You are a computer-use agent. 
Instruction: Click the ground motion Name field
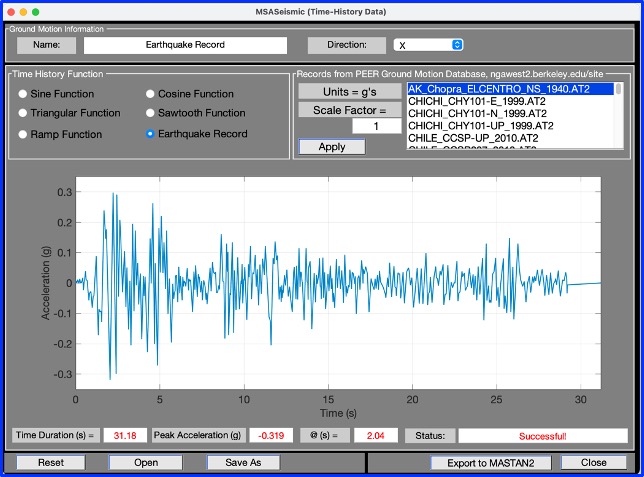185,45
